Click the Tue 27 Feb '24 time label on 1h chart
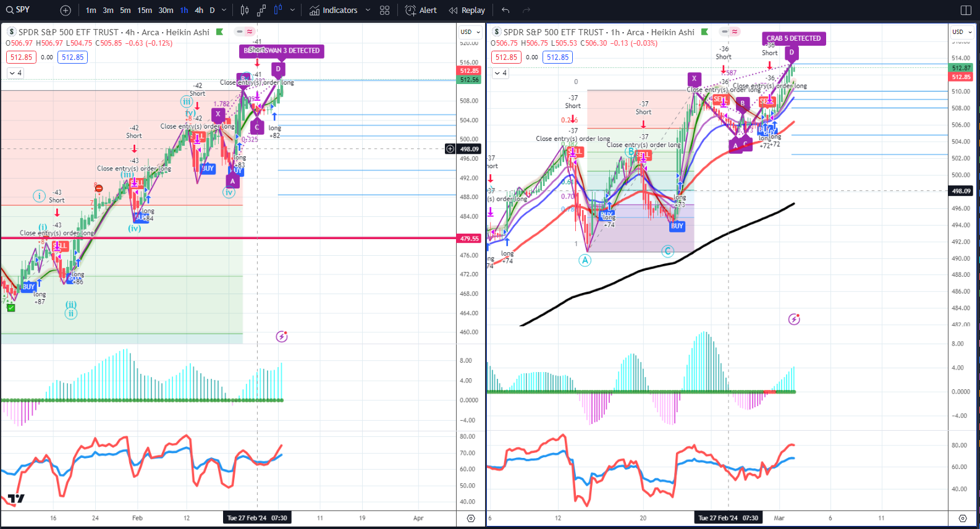Viewport: 980px width, 529px height. point(729,518)
